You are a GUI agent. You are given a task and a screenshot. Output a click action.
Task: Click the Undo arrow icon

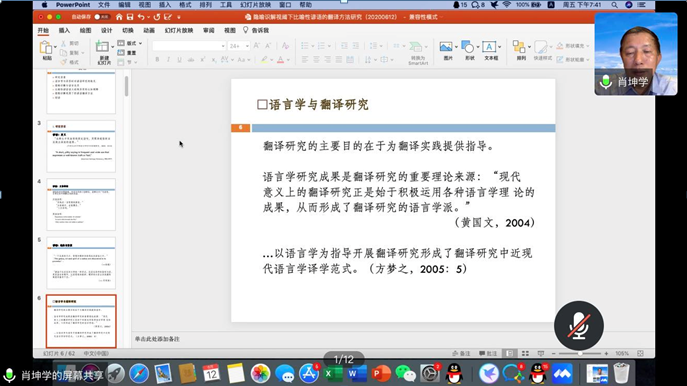click(x=141, y=17)
